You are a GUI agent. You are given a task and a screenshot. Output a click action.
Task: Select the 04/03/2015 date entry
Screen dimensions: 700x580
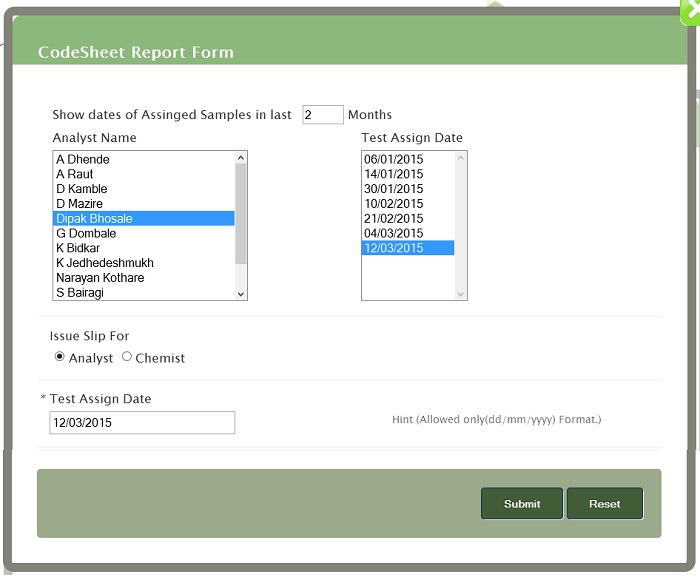pos(393,234)
